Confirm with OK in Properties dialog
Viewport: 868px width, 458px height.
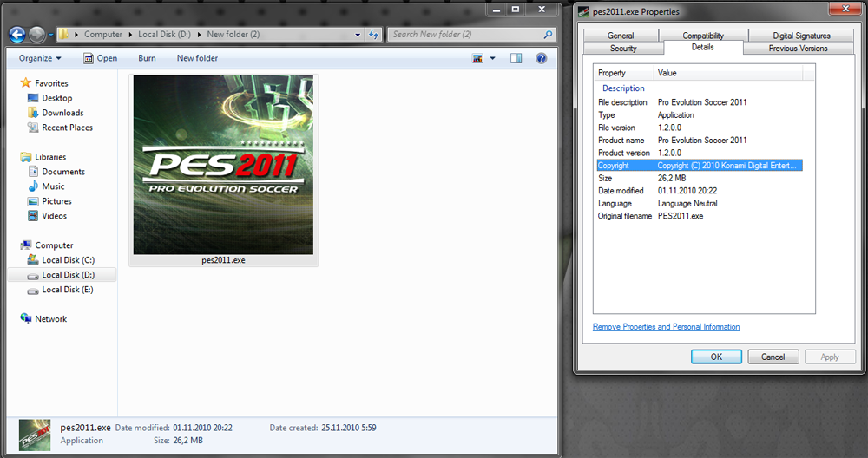[x=716, y=357]
